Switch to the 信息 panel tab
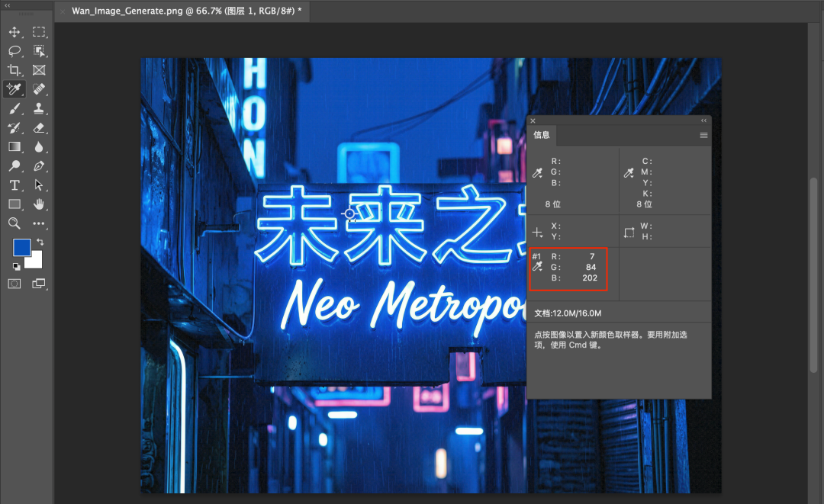 [x=542, y=135]
